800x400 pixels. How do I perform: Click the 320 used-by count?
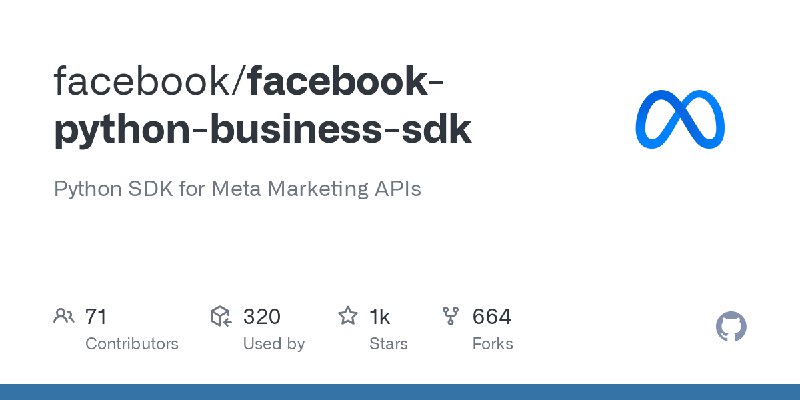click(x=262, y=317)
